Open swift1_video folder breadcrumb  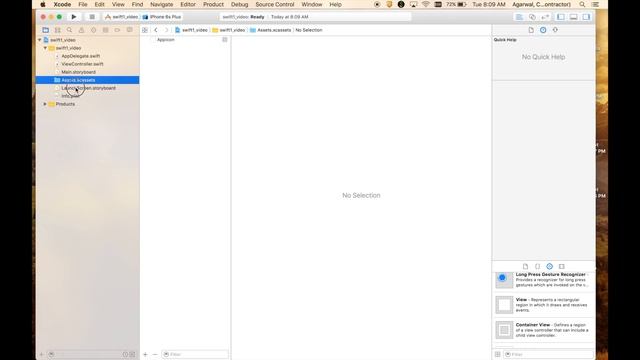(229, 30)
